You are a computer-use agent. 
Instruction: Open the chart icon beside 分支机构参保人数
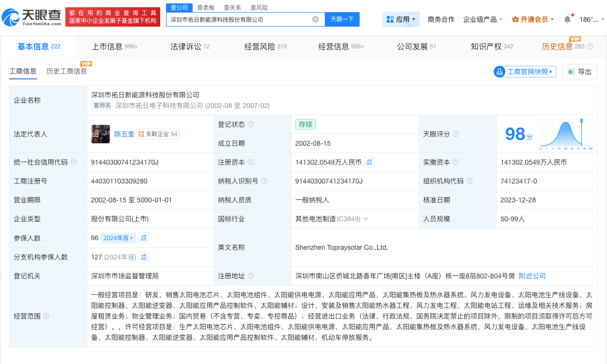[x=144, y=257]
